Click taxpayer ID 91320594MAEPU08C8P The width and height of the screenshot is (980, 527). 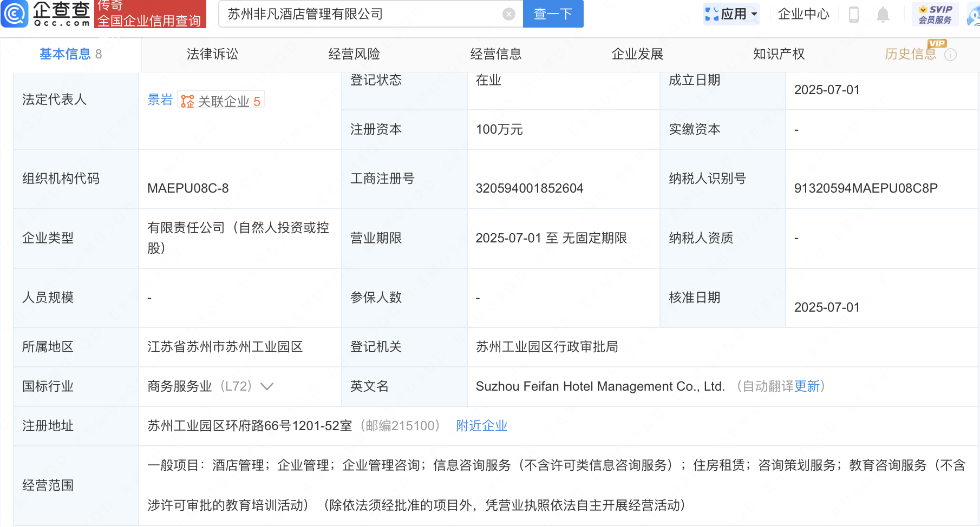[866, 188]
